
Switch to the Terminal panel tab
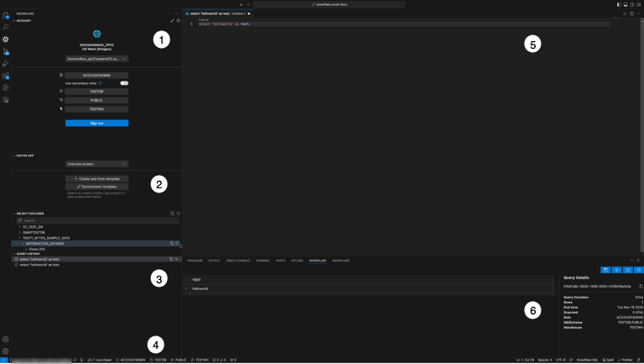[263, 261]
